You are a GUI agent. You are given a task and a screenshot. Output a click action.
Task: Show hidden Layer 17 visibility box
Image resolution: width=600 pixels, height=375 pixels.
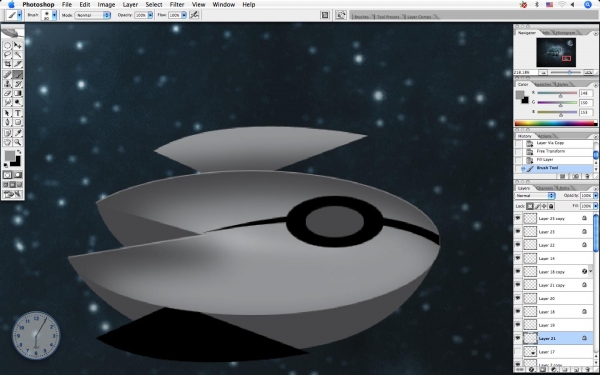[x=518, y=352]
